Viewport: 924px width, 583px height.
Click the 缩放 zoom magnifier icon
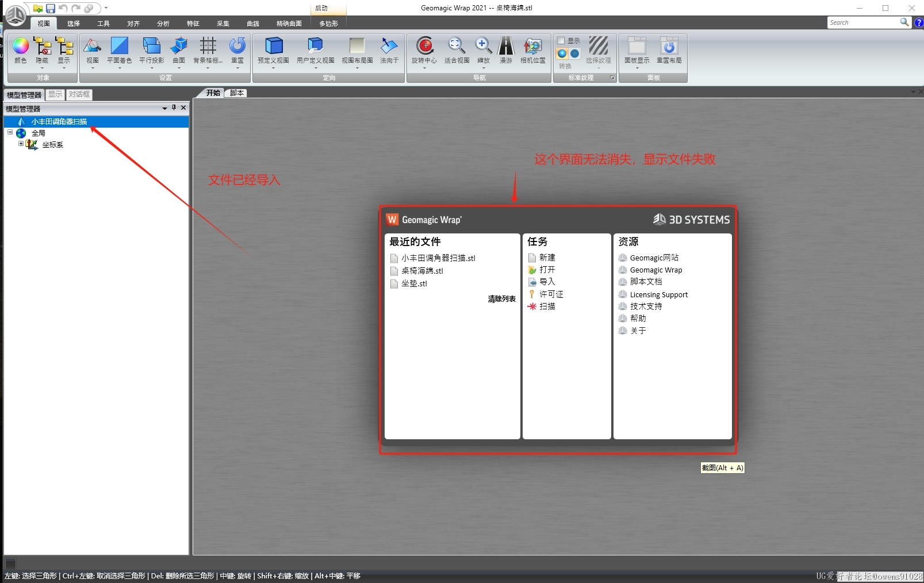click(x=484, y=46)
